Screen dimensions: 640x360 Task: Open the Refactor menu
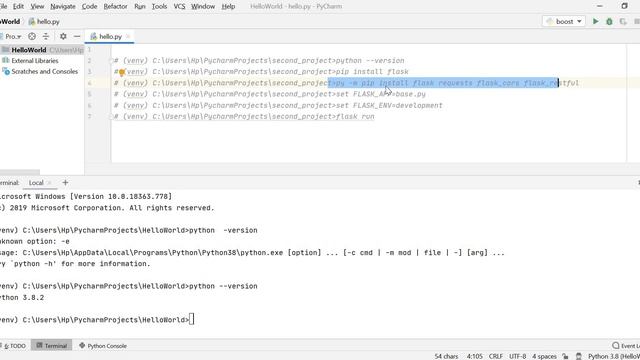(x=116, y=7)
